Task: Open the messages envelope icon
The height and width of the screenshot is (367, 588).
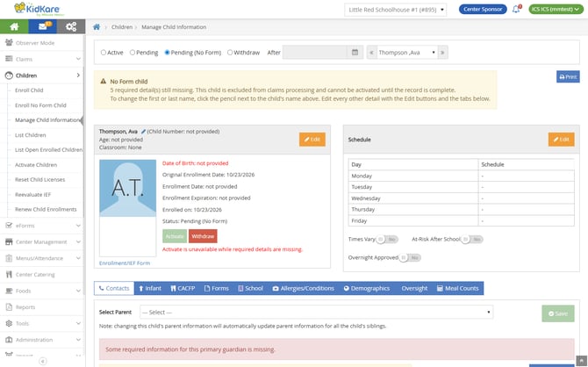Action: point(43,26)
